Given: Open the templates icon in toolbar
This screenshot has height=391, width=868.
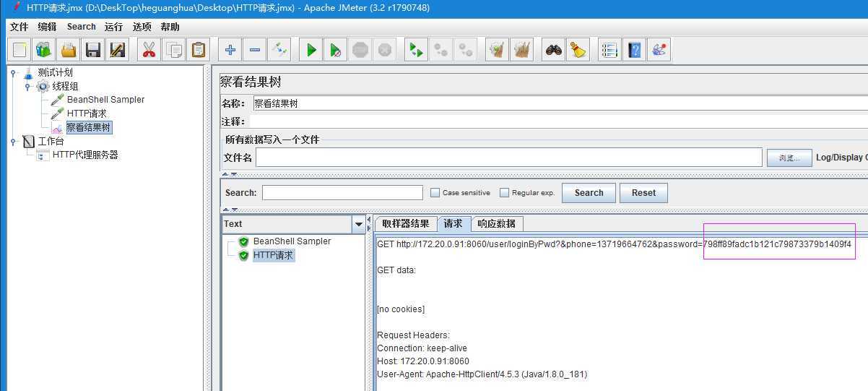Looking at the screenshot, I should (x=44, y=50).
